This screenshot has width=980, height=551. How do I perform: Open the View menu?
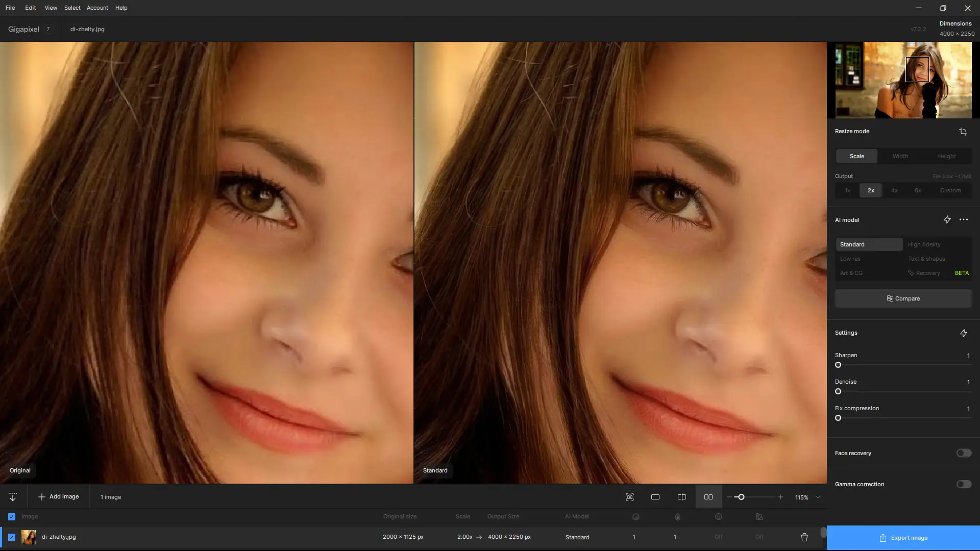51,8
